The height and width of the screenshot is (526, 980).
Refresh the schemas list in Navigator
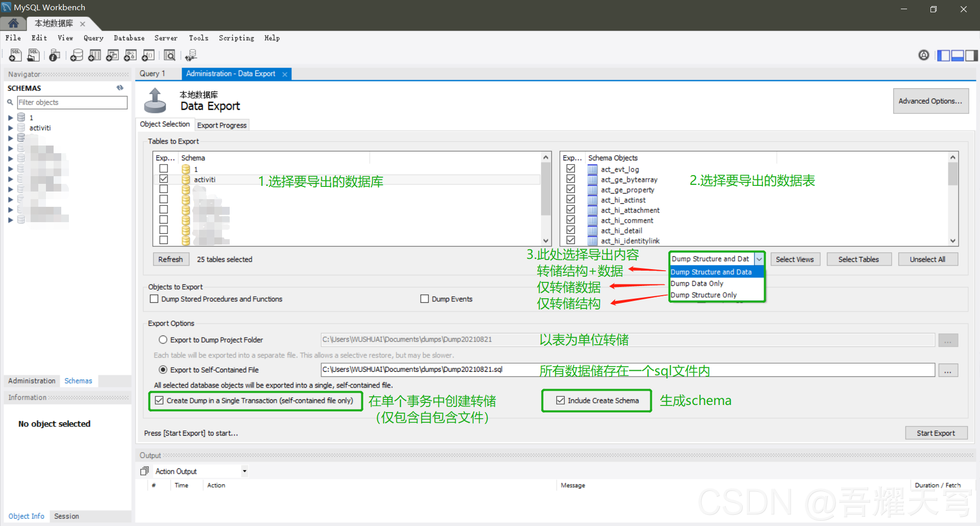point(120,88)
